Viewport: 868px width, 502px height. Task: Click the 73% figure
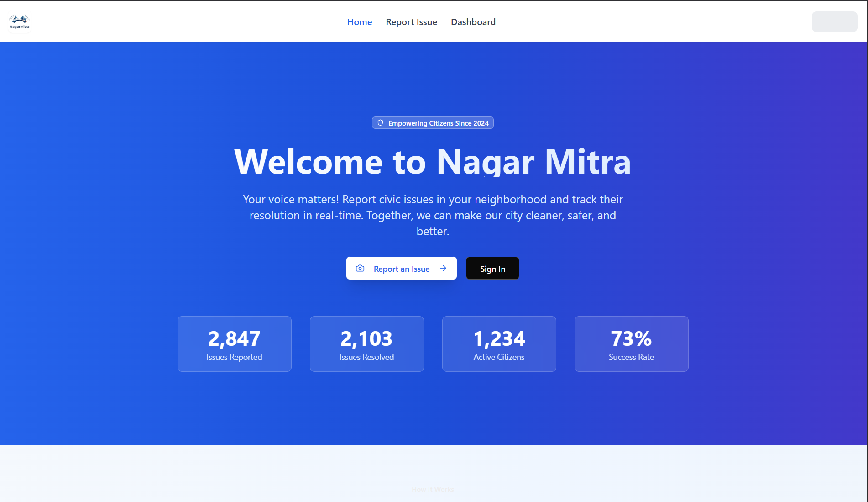(631, 338)
